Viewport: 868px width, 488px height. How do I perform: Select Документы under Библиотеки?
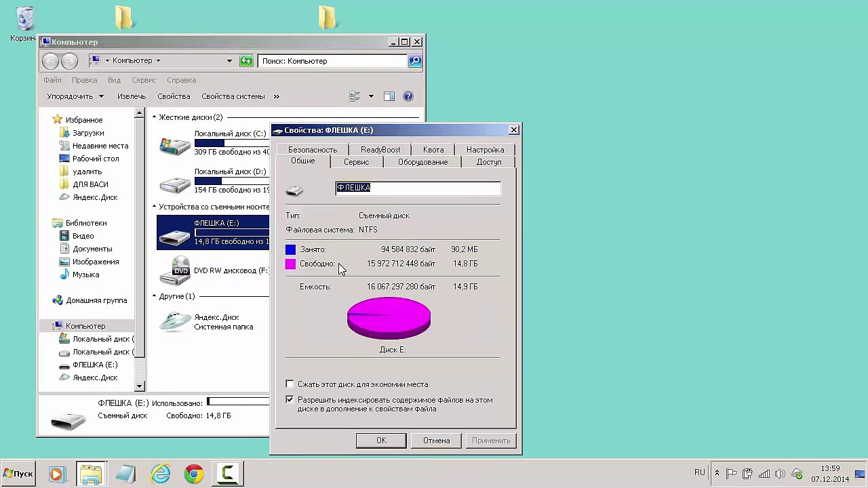click(92, 249)
